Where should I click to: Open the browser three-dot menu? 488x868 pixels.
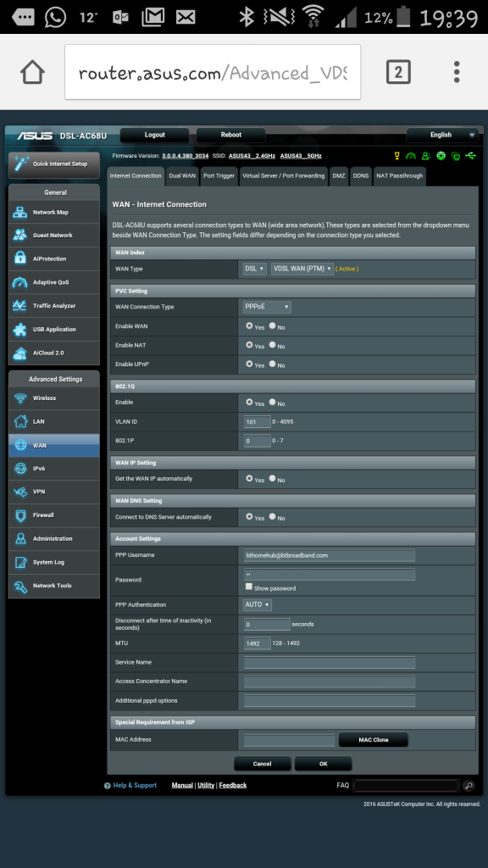457,72
